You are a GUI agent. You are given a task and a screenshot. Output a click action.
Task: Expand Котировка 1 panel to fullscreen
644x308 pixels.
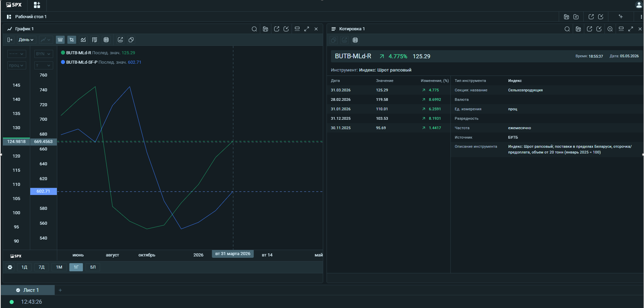click(x=631, y=29)
